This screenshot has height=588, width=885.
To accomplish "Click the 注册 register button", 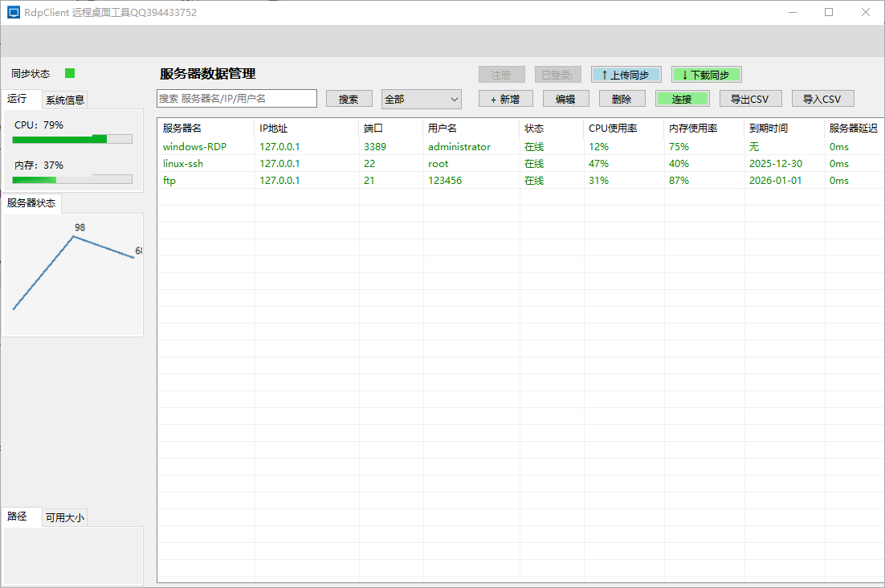I will point(501,74).
